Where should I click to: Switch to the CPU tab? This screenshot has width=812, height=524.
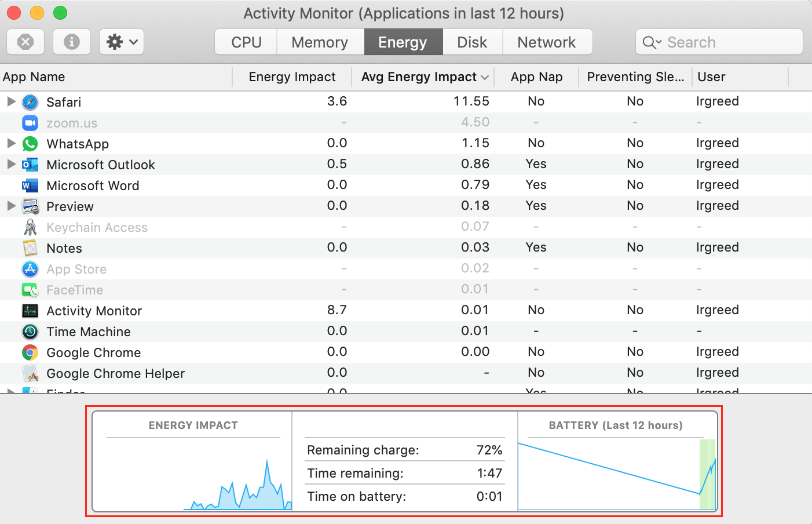click(x=246, y=42)
